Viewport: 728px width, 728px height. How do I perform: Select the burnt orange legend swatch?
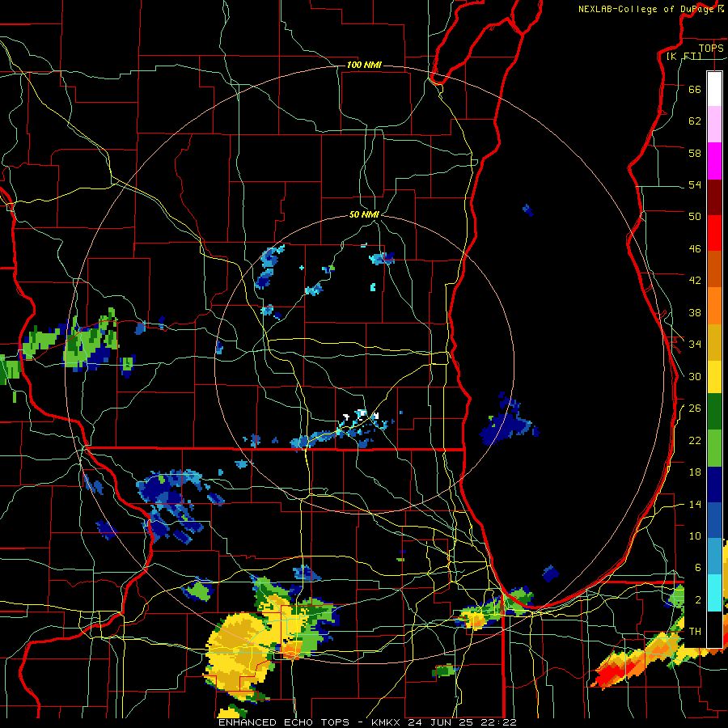tap(714, 269)
